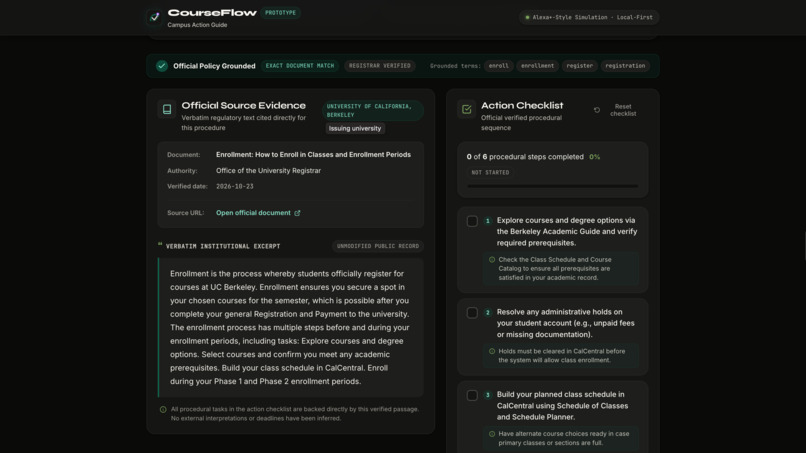Click the 0% progress value

[x=594, y=157]
